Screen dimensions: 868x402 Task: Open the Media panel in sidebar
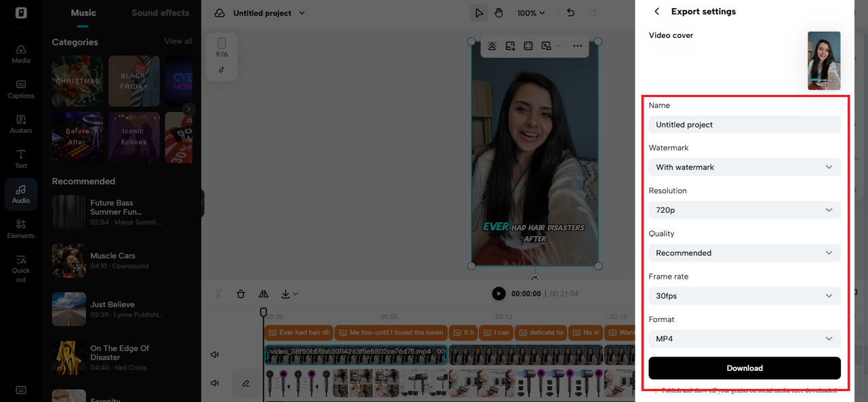21,54
